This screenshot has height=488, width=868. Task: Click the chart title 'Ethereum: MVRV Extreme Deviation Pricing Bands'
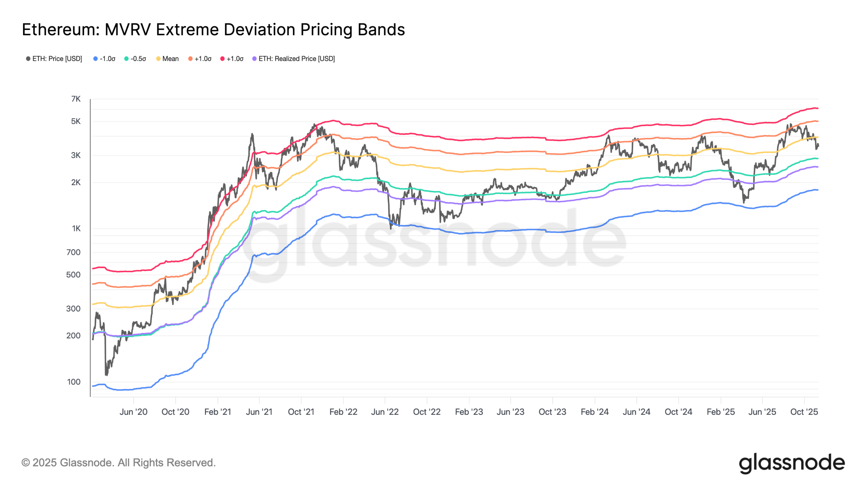click(213, 29)
